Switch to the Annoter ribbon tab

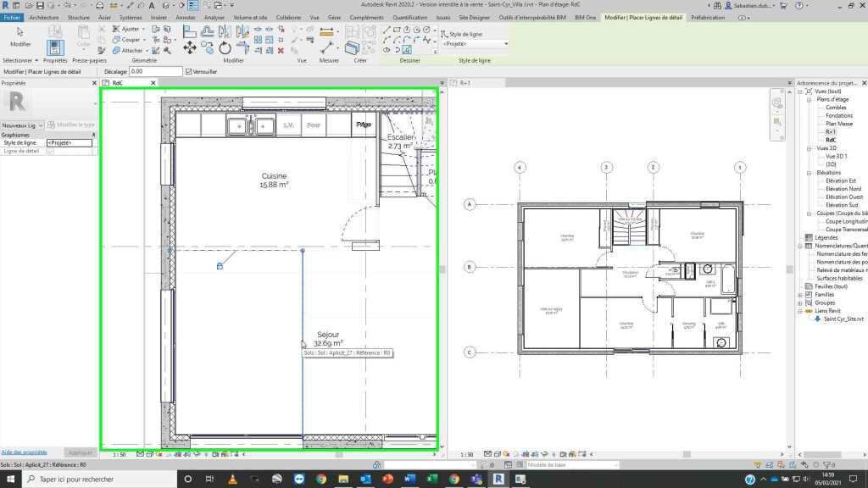185,17
